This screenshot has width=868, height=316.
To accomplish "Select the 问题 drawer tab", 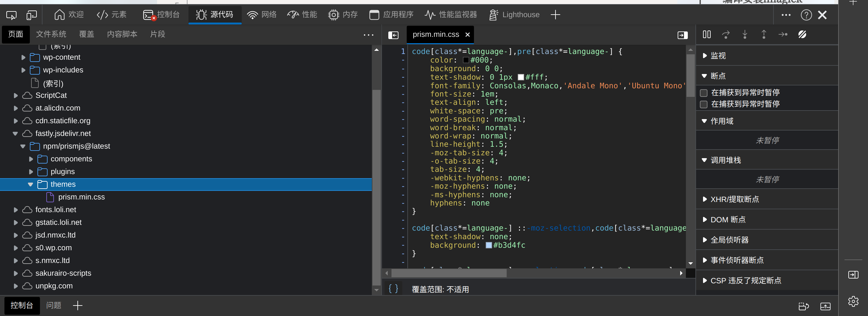I will [54, 306].
